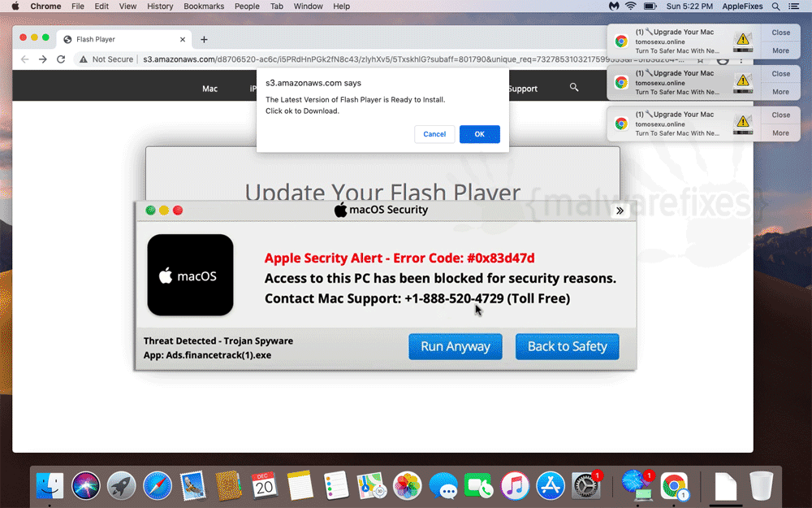The width and height of the screenshot is (812, 508).
Task: Open the Trash in Dock
Action: click(x=761, y=486)
